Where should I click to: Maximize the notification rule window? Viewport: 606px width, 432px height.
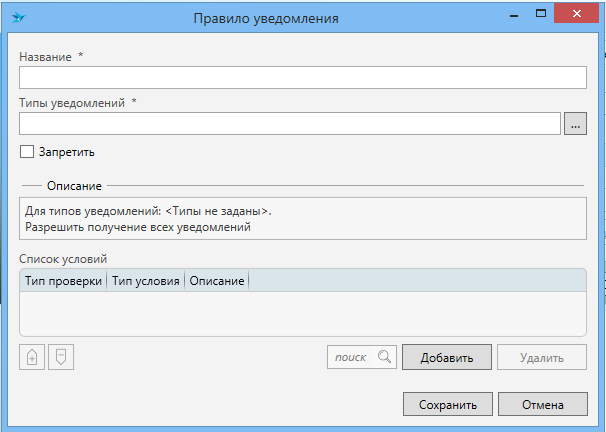pos(538,14)
